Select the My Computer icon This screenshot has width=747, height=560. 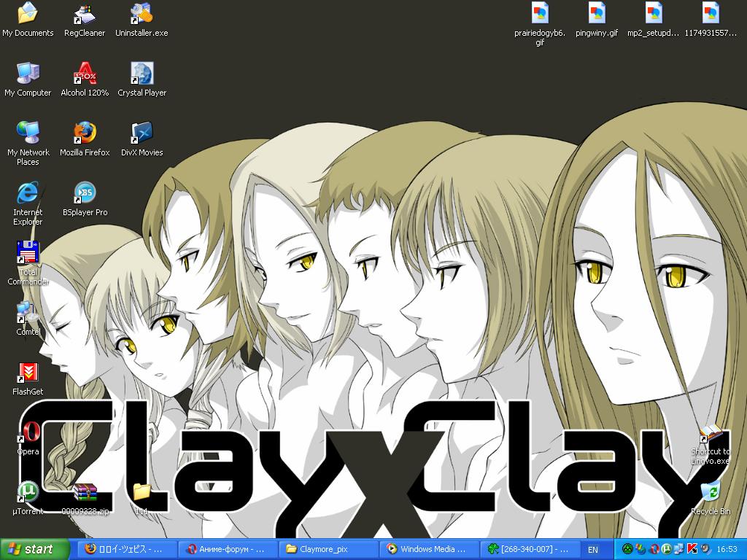coord(28,79)
